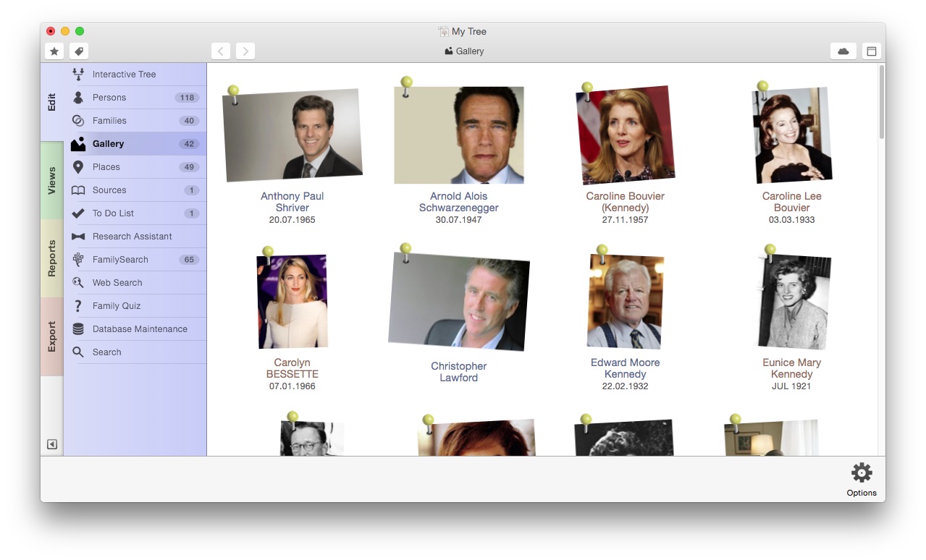Select Arnold Alois Schwarzenegger photo
This screenshot has width=926, height=560.
click(x=459, y=135)
